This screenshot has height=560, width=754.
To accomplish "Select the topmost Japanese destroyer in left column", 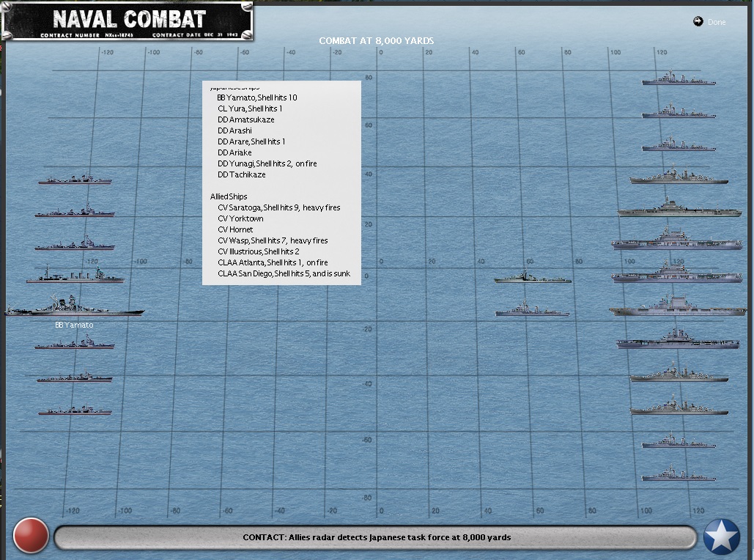I will [75, 180].
